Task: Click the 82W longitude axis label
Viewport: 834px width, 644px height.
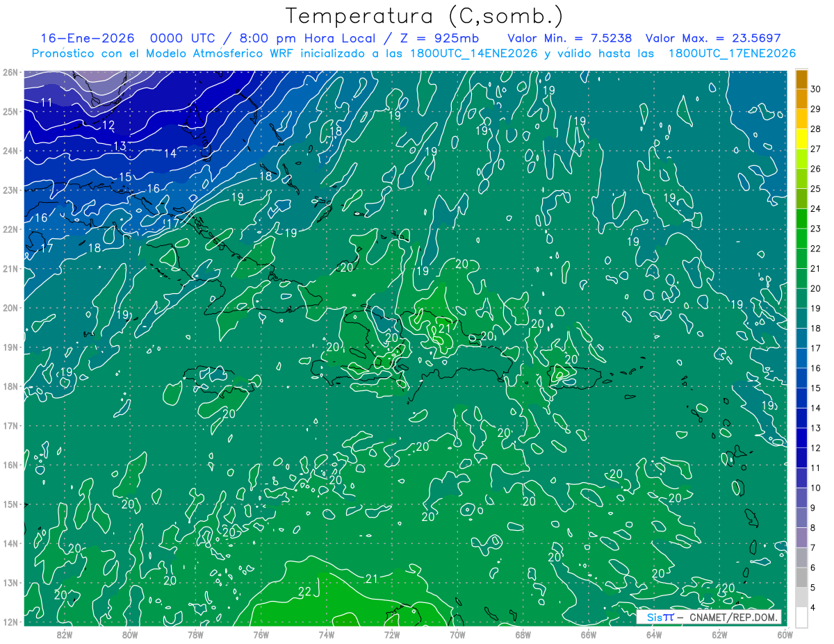Action: coord(65,634)
